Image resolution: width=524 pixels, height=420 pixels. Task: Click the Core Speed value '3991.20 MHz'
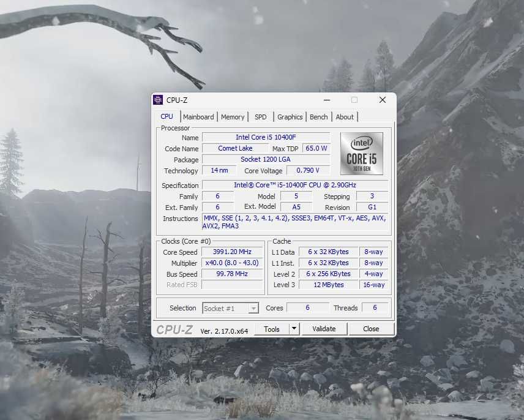[232, 252]
